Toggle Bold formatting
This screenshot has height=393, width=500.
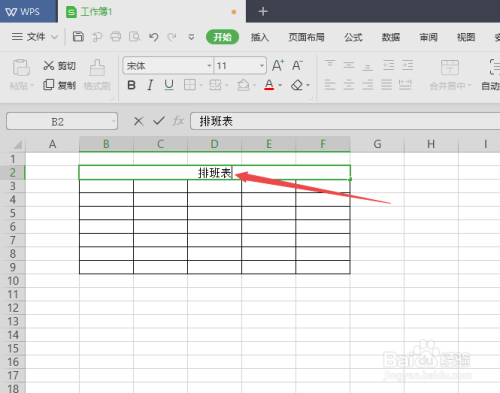[x=131, y=85]
